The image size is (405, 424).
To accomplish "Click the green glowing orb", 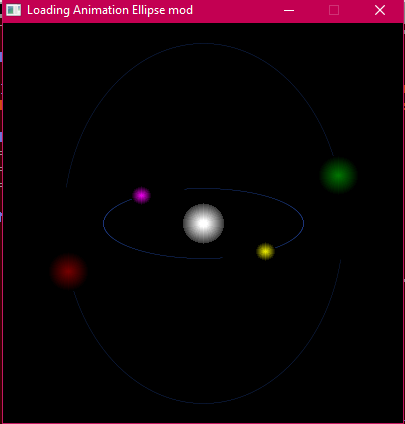I will [x=339, y=175].
